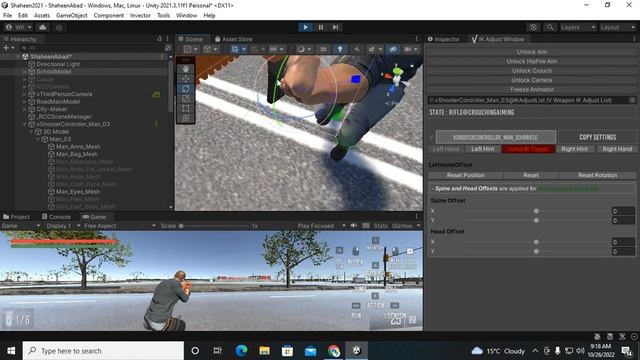The width and height of the screenshot is (640, 360).
Task: Click the Freeze Animator button
Action: tap(531, 89)
